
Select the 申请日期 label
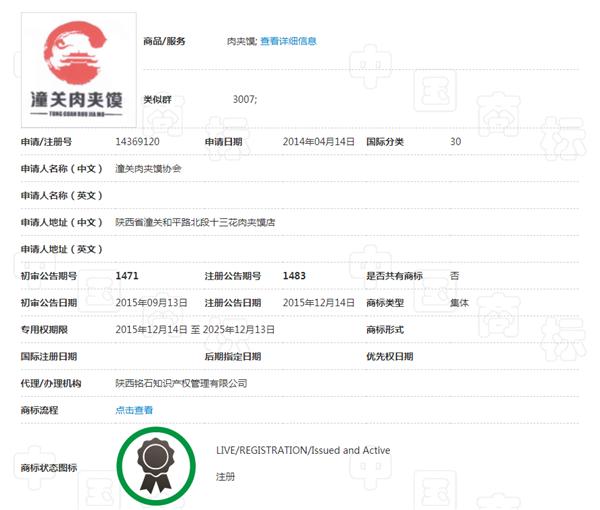(x=223, y=142)
